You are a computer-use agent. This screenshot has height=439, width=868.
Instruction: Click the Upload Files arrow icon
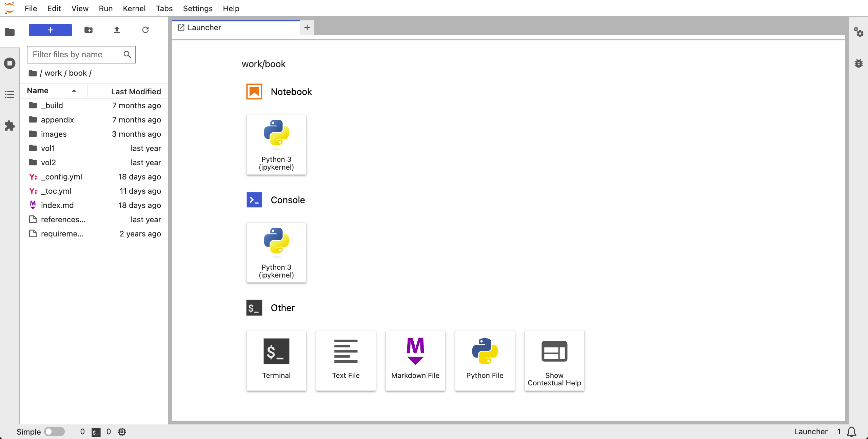click(117, 30)
